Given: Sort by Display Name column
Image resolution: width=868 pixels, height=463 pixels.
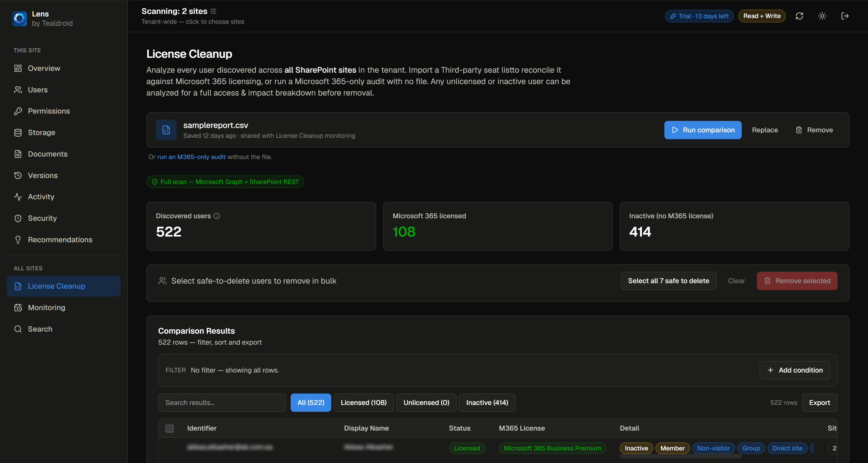Looking at the screenshot, I should (x=366, y=428).
